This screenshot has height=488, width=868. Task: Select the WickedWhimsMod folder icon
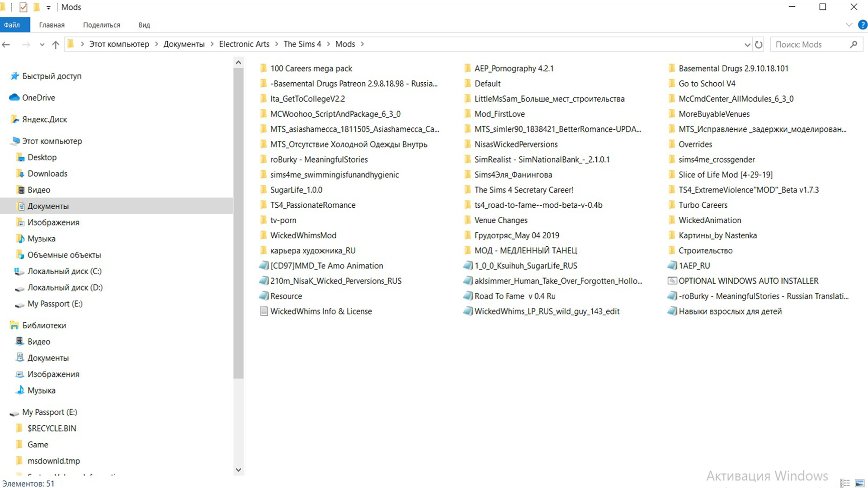point(264,235)
